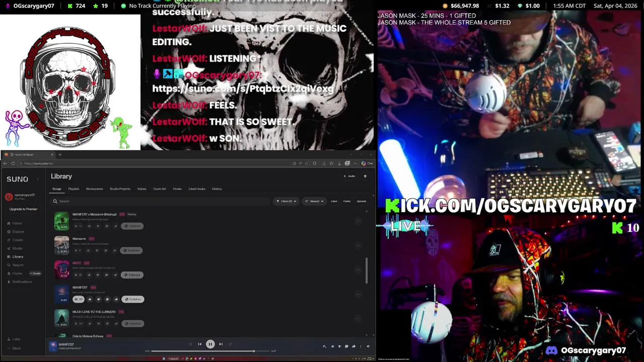644x362 pixels.
Task: Switch to the Playlists tab
Action: click(73, 189)
